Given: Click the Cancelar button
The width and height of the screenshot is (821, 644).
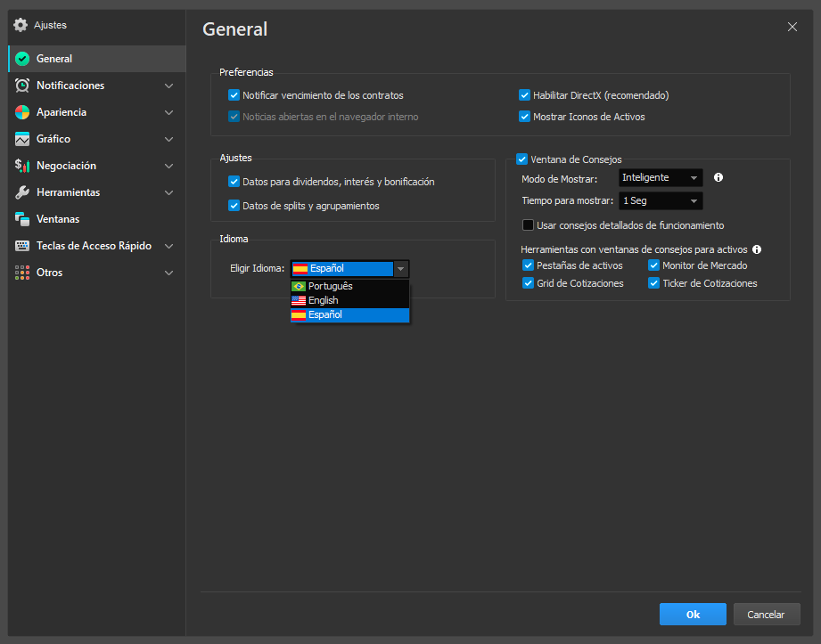Looking at the screenshot, I should pyautogui.click(x=766, y=615).
